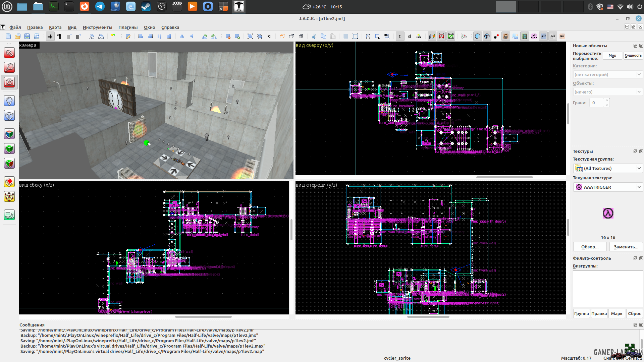644x362 pixels.
Task: Click the vertex manipulation tool in sidebar
Action: [x=9, y=197]
